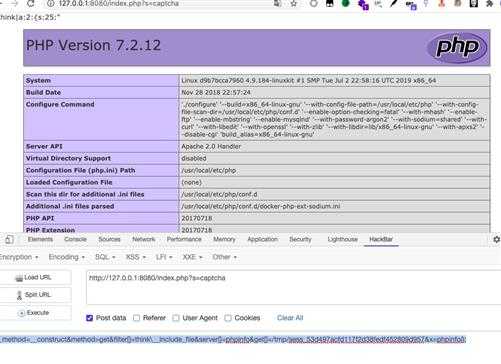Click the Split URL button

[x=35, y=295]
